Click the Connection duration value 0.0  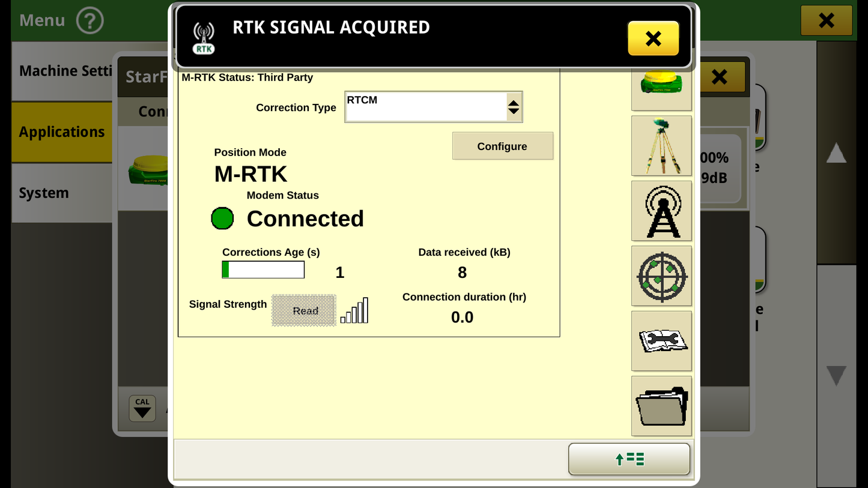(462, 317)
